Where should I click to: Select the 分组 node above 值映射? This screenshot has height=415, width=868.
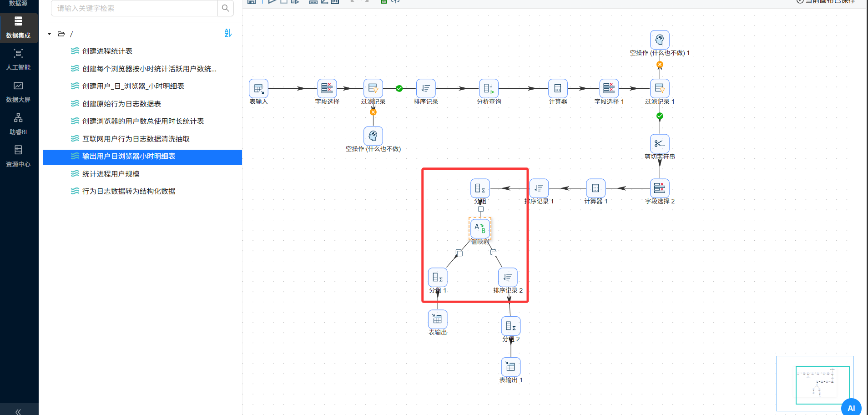pyautogui.click(x=480, y=188)
